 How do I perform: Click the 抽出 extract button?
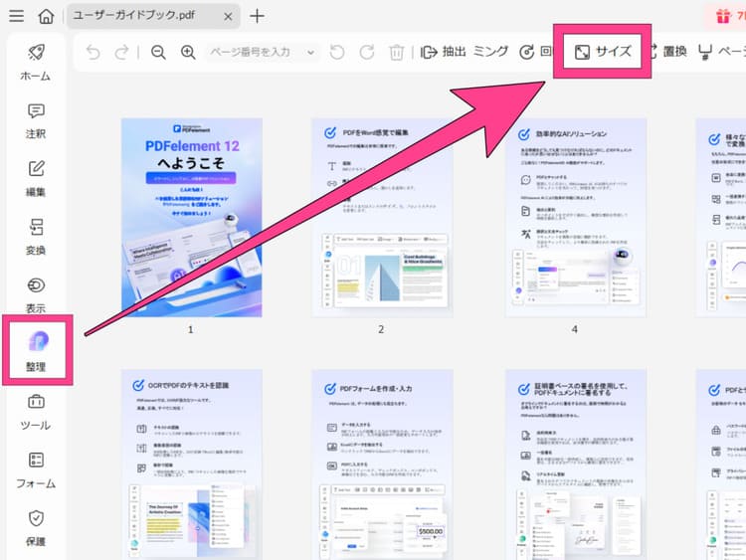point(443,52)
